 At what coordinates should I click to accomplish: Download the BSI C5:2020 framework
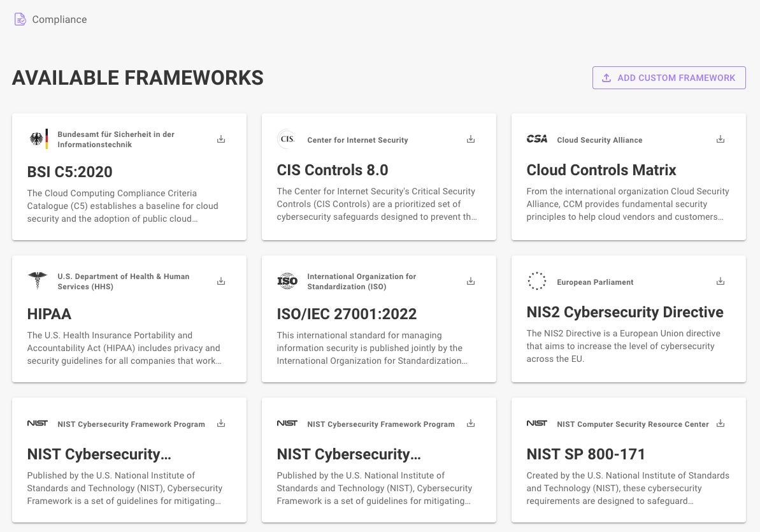click(221, 139)
